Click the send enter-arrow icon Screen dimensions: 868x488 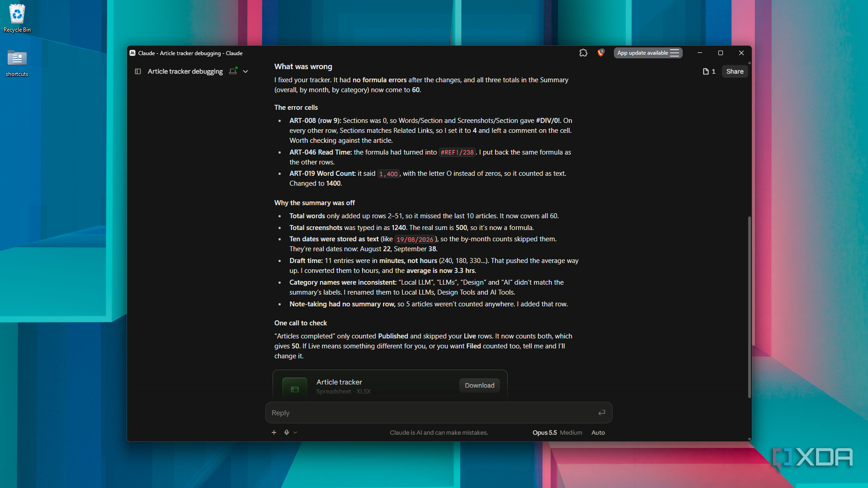(x=602, y=413)
